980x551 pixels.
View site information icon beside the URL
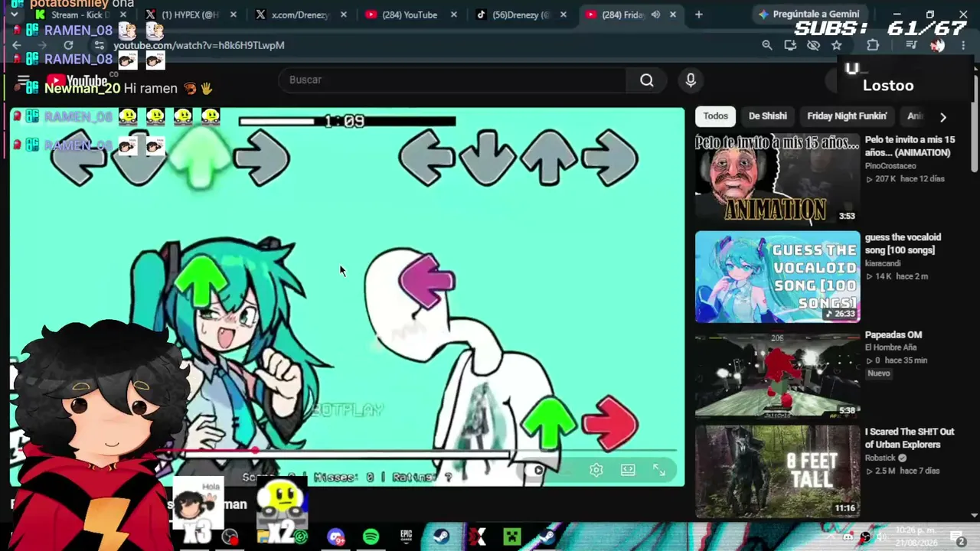click(99, 45)
